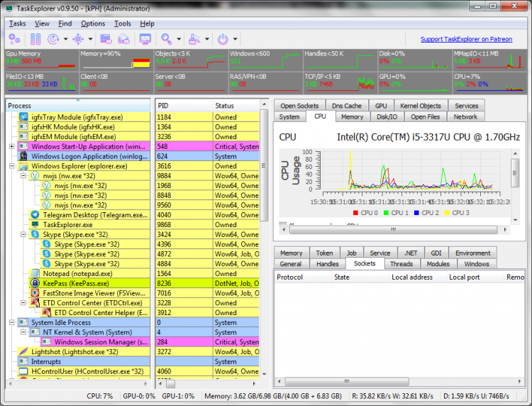Click the power button toolbar icon

pos(222,39)
